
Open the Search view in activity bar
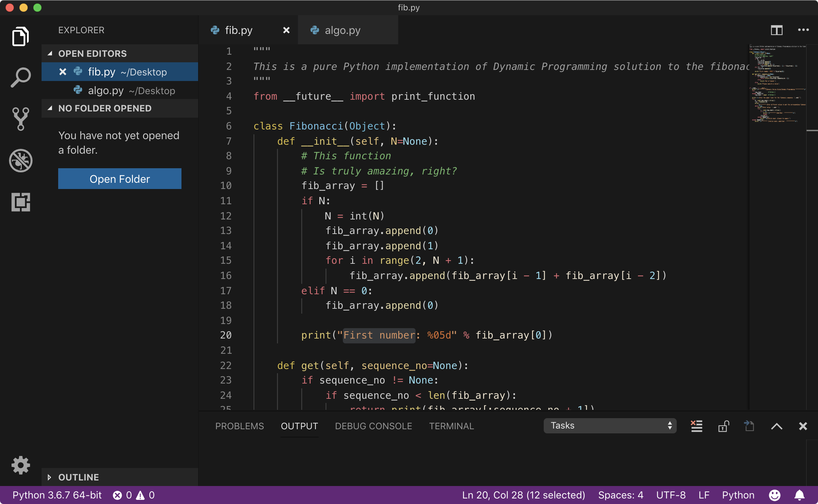20,77
